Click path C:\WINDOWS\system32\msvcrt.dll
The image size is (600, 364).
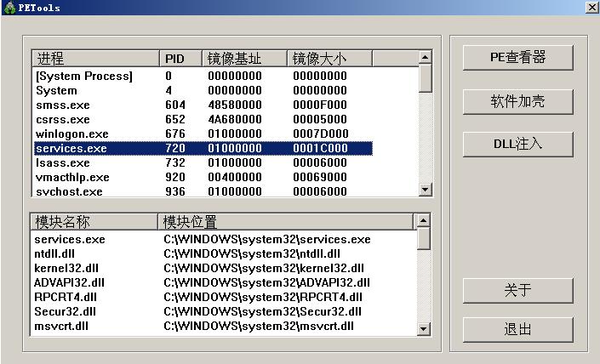(259, 327)
